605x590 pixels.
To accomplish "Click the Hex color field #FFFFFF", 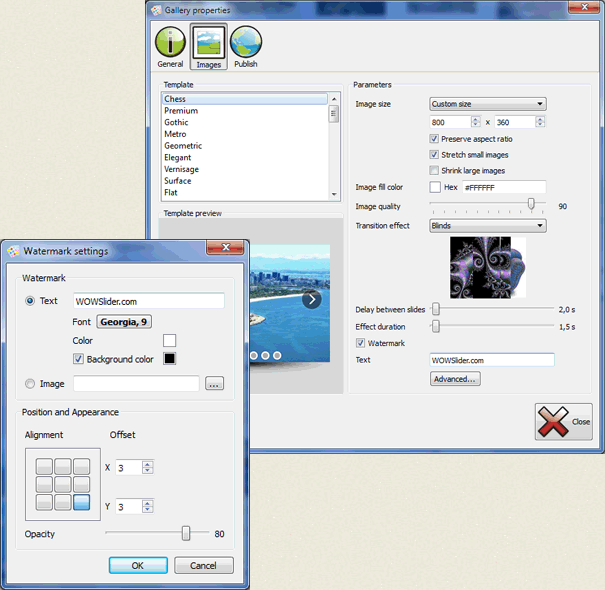I will coord(504,187).
